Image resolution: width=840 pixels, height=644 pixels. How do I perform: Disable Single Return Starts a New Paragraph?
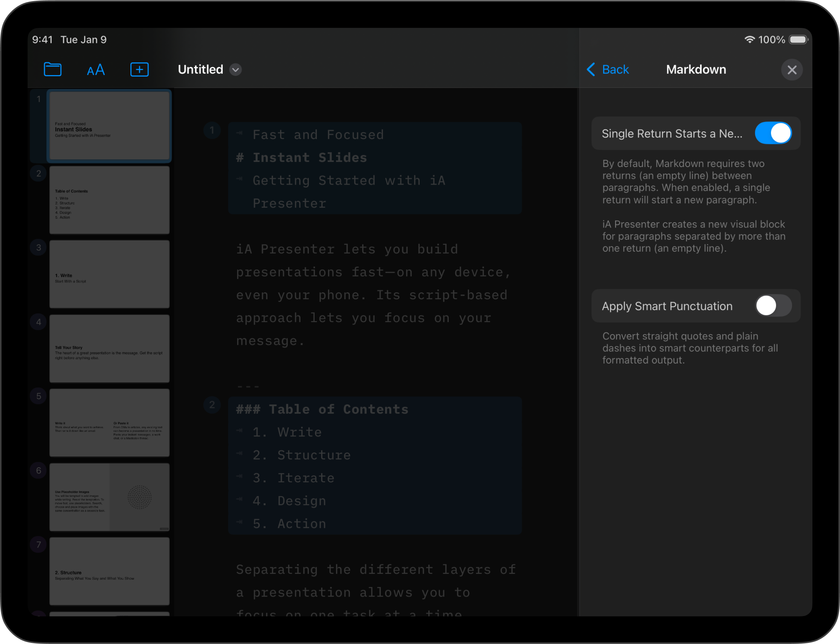(x=773, y=133)
